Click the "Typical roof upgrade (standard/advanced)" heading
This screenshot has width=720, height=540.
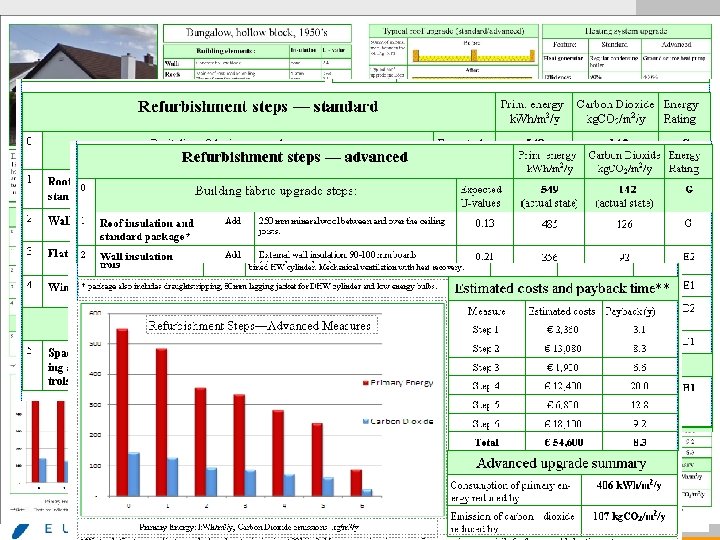(454, 31)
